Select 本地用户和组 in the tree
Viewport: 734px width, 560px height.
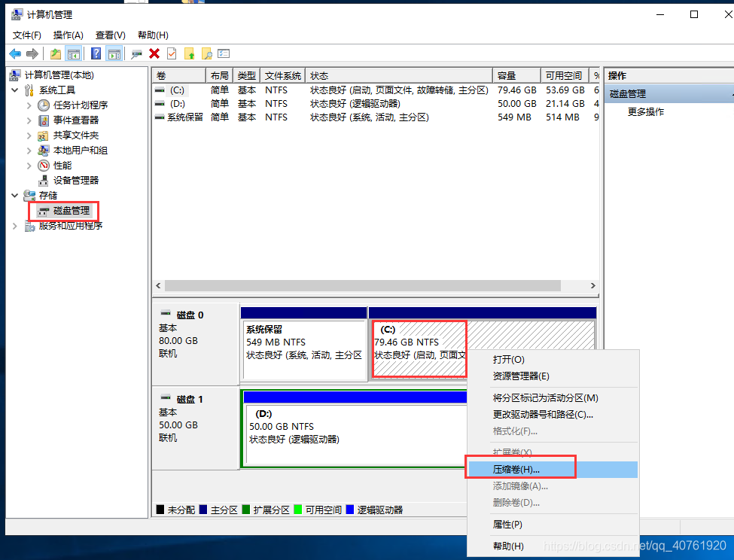[81, 151]
